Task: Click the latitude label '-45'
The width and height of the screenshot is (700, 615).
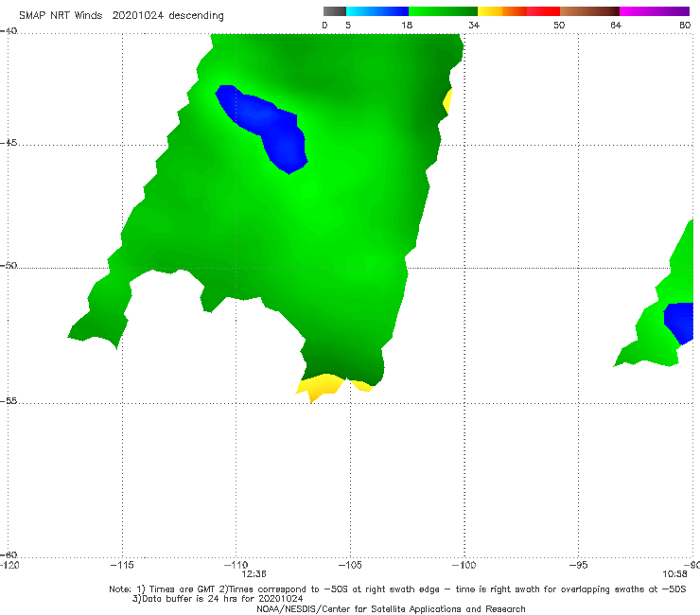Action: coord(9,143)
